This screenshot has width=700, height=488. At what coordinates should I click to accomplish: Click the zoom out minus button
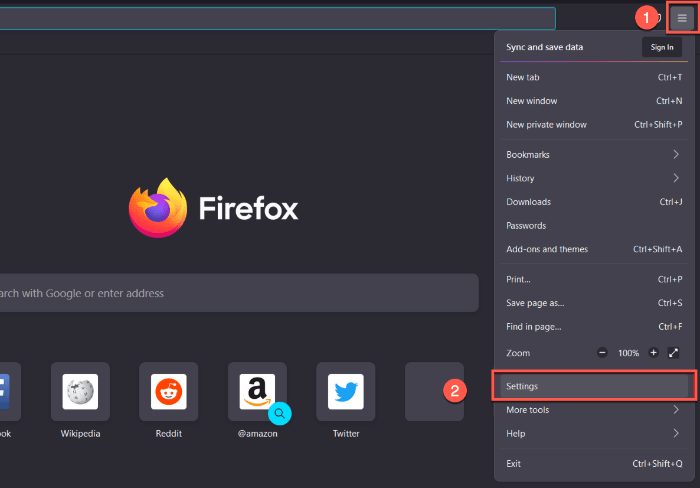click(x=602, y=353)
